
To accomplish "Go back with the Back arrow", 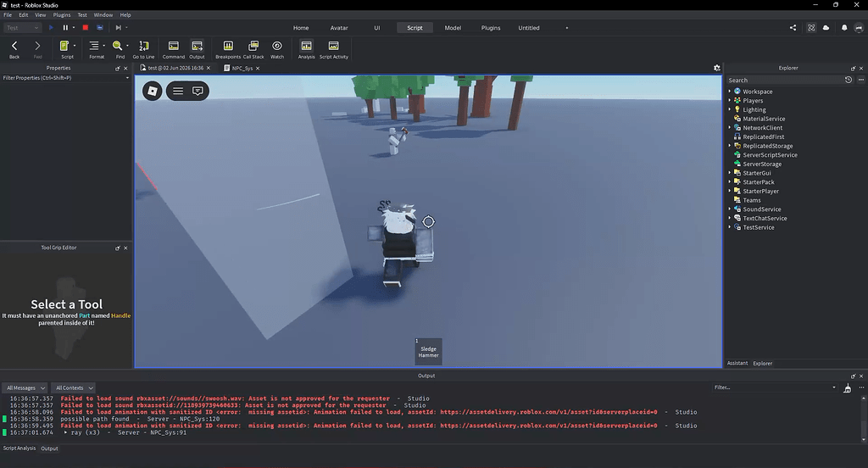I will tap(14, 48).
